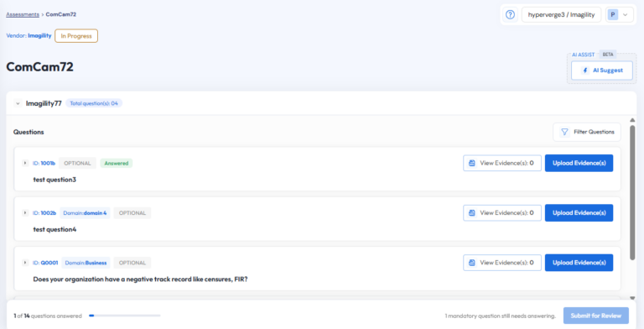Image resolution: width=644 pixels, height=329 pixels.
Task: Click OPTIONAL tag on question 1001b
Action: click(x=77, y=164)
